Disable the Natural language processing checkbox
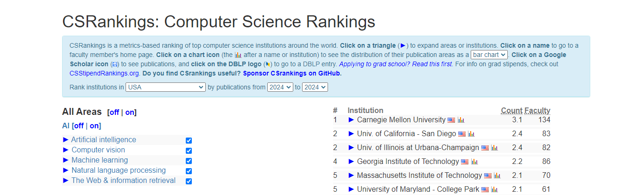 189,171
